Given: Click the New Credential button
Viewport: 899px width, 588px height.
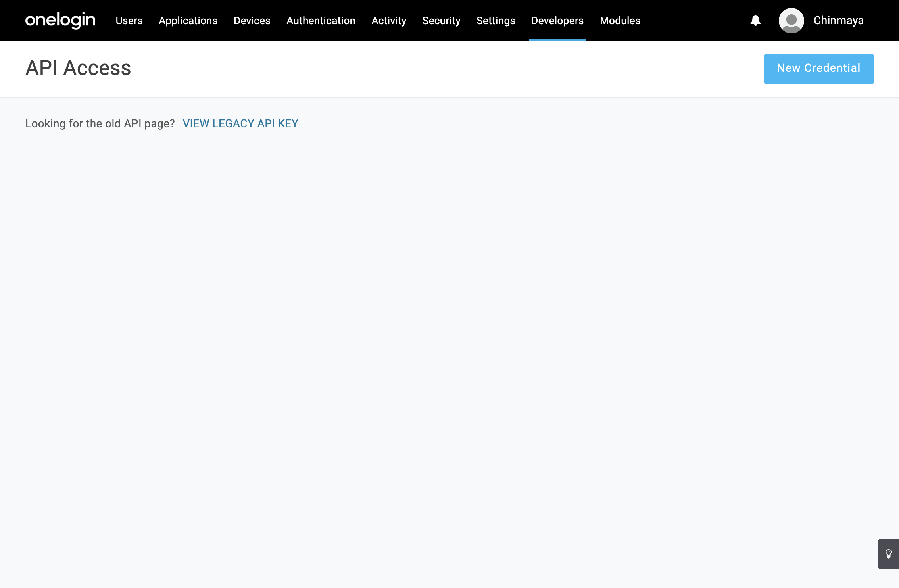Looking at the screenshot, I should tap(818, 69).
